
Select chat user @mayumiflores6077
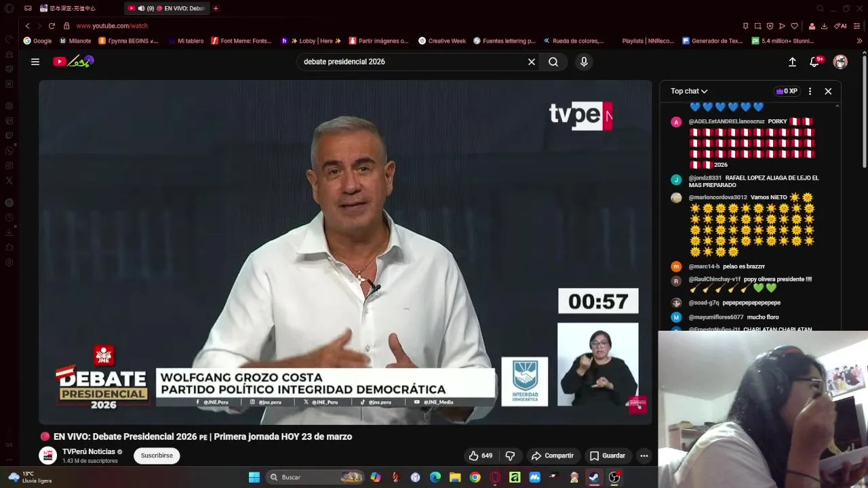pyautogui.click(x=716, y=317)
